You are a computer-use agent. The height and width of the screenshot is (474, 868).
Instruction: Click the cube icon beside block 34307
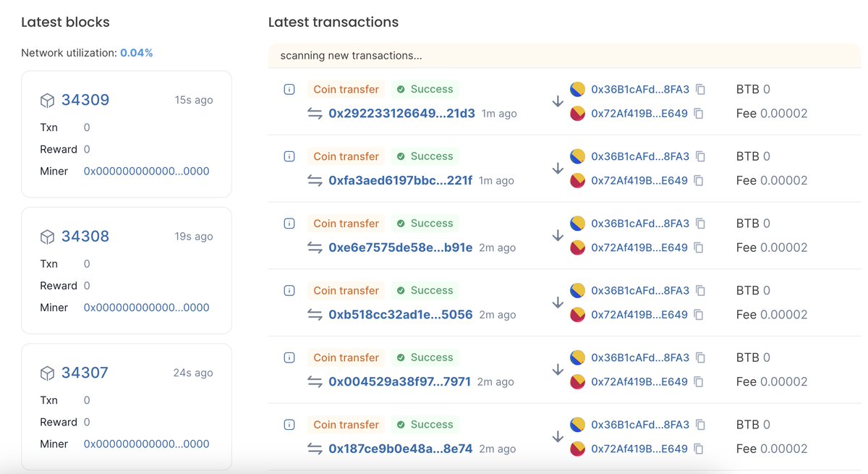click(x=47, y=373)
